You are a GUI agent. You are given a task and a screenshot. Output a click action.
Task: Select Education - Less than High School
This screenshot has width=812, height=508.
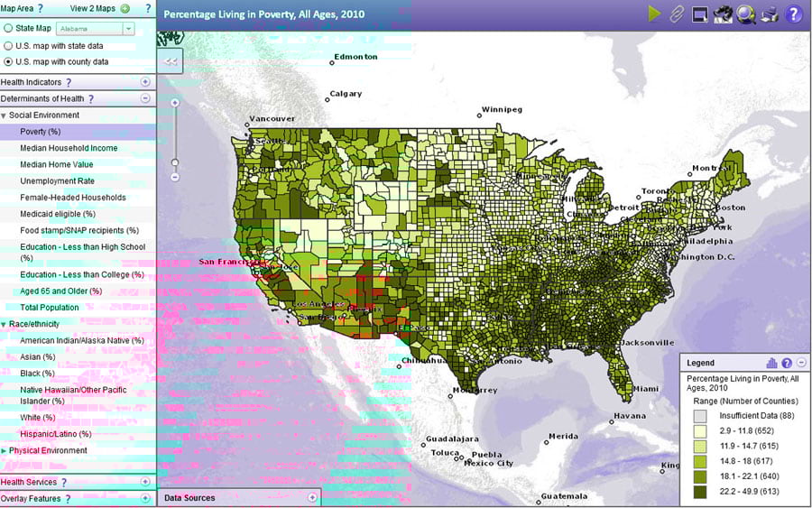pyautogui.click(x=83, y=252)
